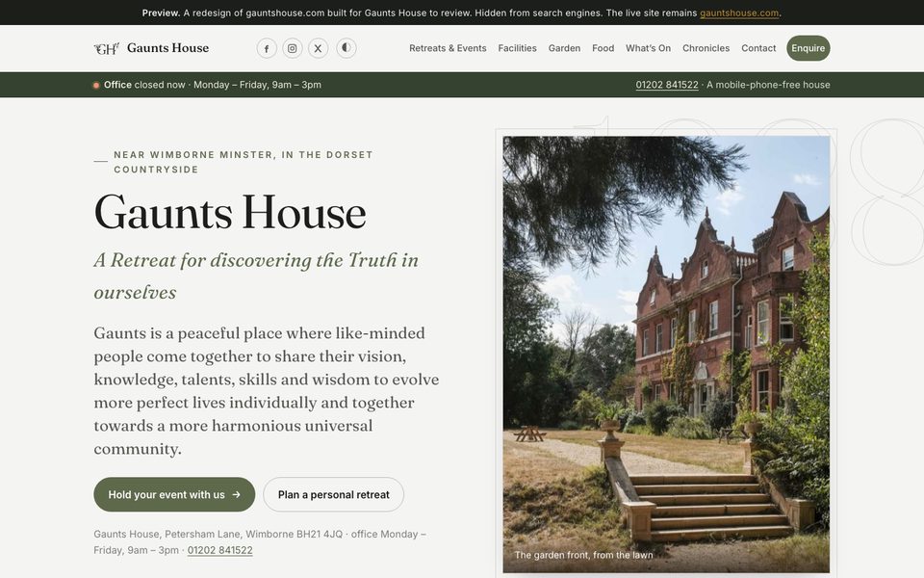Open the What's On nav item

tap(648, 48)
